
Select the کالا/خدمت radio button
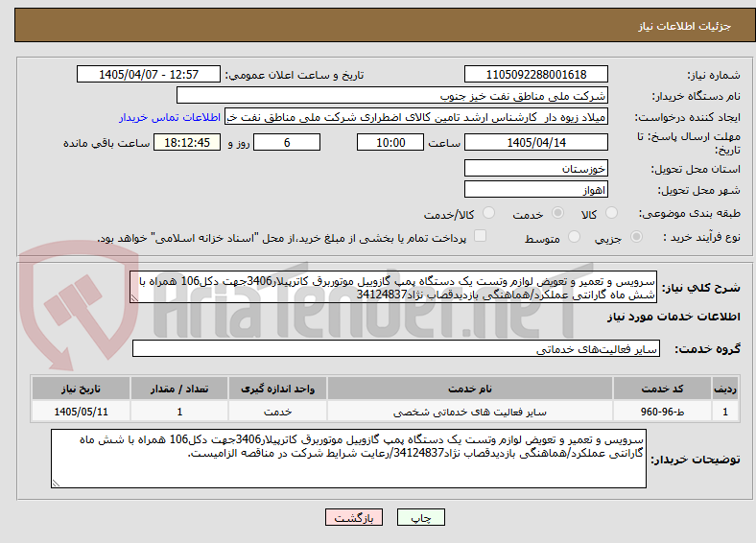[x=488, y=213]
